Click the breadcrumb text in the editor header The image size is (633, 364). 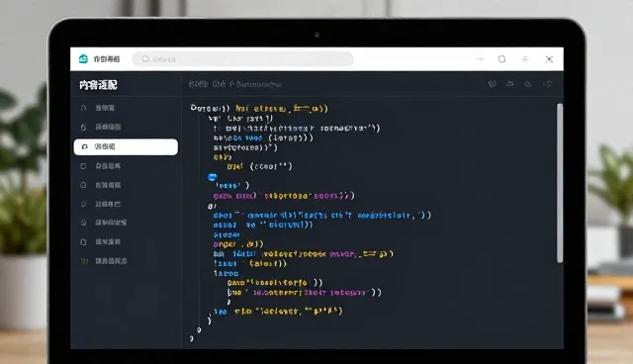[x=235, y=84]
